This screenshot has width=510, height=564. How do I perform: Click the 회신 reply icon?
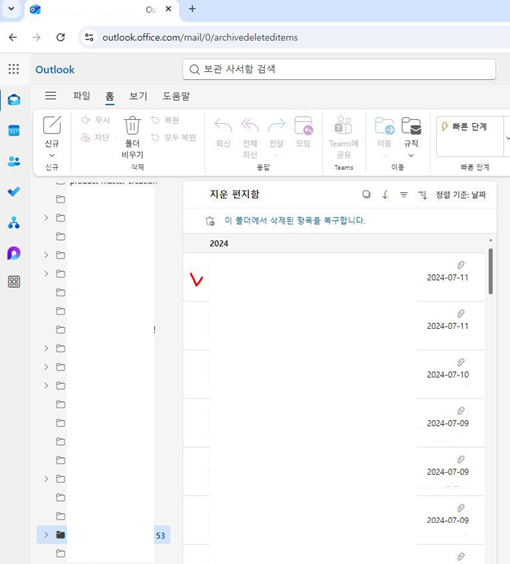[223, 125]
